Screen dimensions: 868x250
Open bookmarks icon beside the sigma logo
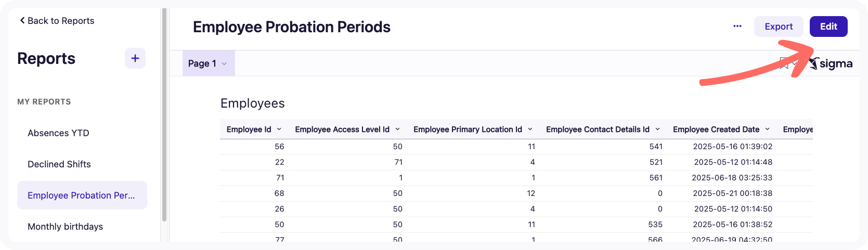pos(784,64)
